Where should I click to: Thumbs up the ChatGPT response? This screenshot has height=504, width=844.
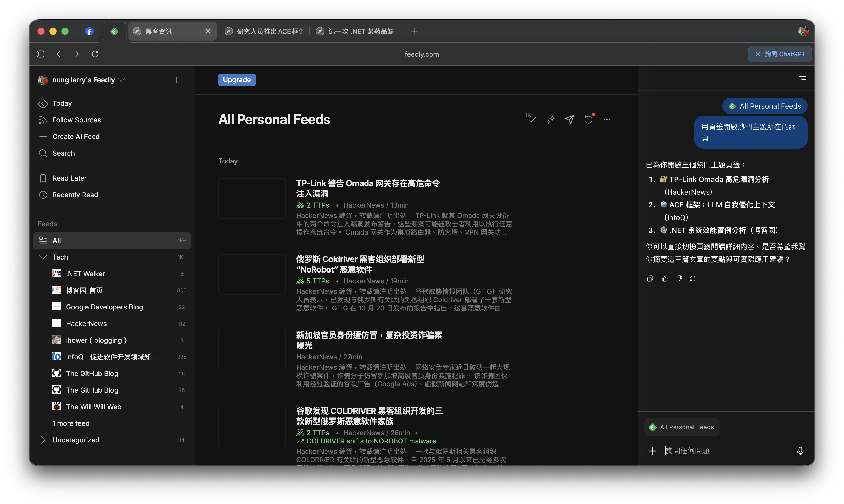[665, 278]
